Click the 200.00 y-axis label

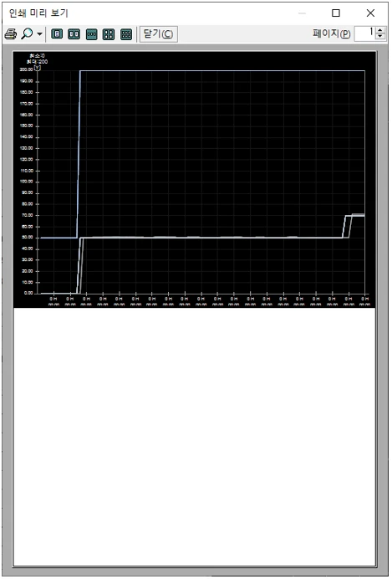27,69
